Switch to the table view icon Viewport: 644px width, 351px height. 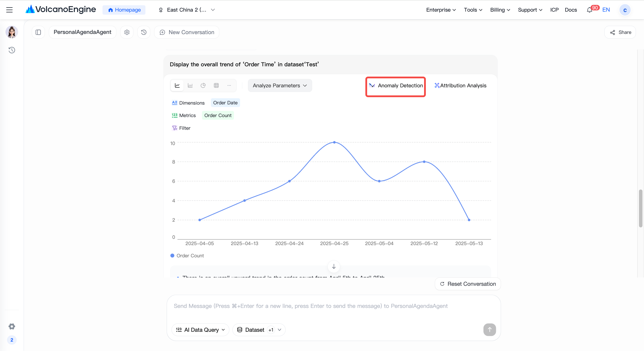click(216, 85)
